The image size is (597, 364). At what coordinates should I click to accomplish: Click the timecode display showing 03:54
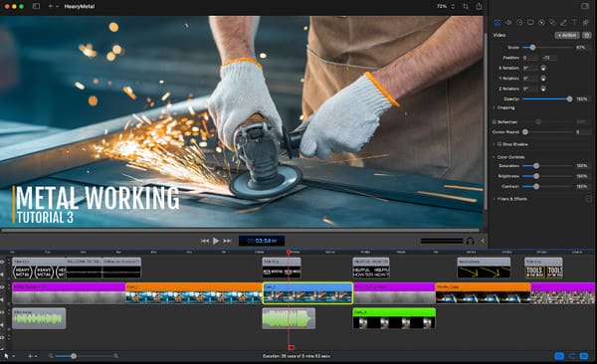pyautogui.click(x=262, y=241)
